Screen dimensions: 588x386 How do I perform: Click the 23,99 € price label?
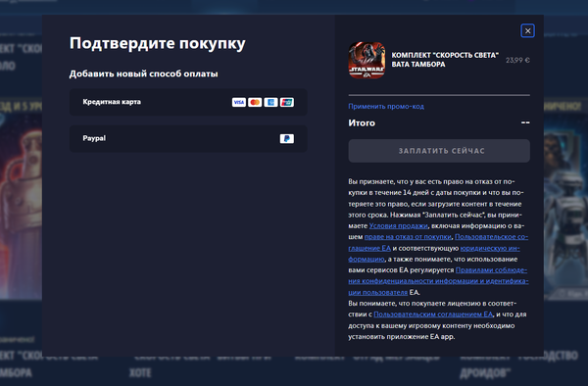(517, 60)
